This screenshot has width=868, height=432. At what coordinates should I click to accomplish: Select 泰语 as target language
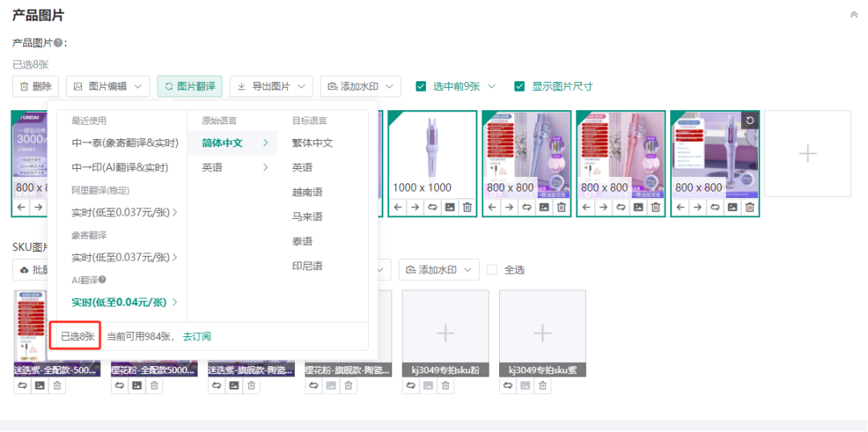coord(302,241)
